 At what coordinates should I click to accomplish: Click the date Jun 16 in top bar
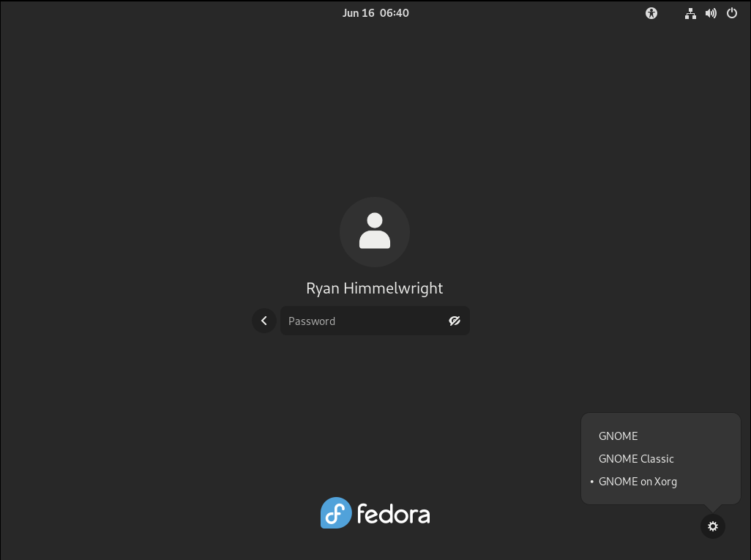(358, 13)
